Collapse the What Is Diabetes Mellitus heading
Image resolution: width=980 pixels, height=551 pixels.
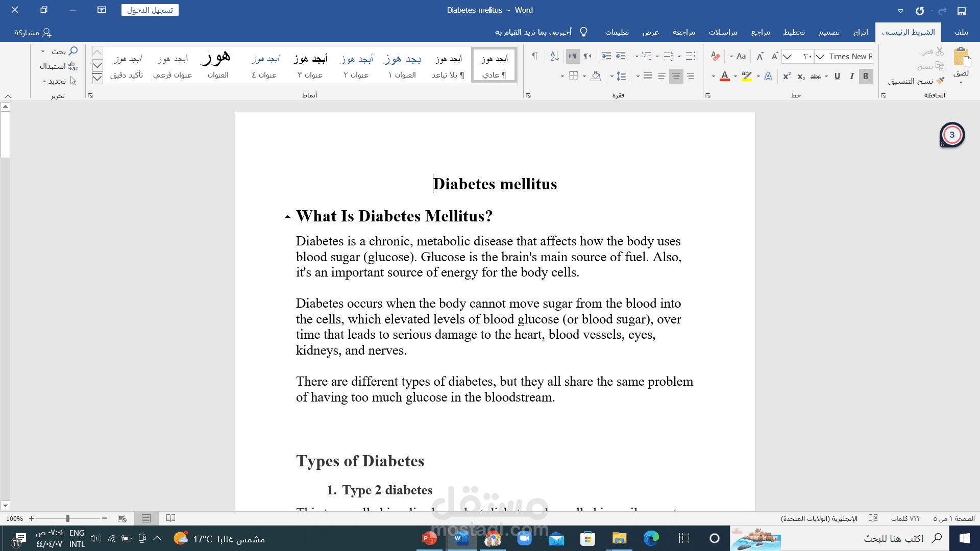(288, 217)
